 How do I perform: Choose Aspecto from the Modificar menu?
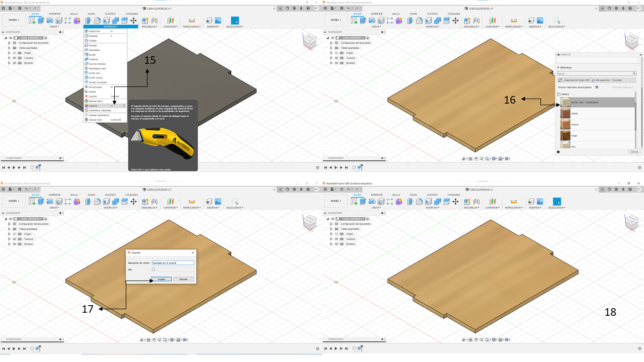pos(105,106)
